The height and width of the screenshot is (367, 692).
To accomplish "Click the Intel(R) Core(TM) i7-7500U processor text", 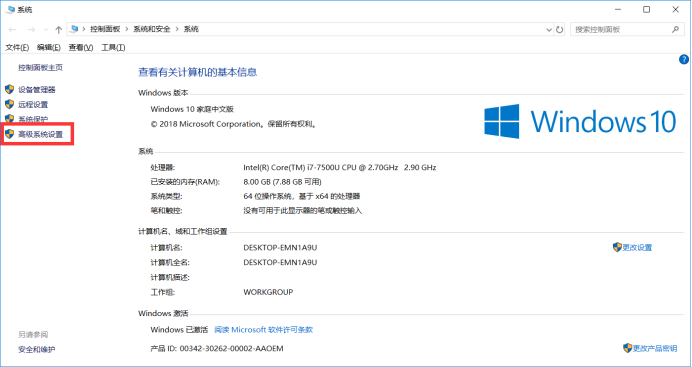I will [340, 167].
